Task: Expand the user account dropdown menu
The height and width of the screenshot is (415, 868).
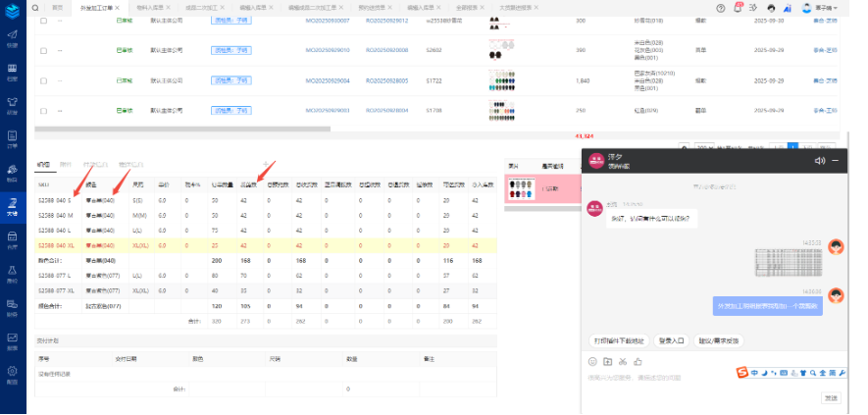Action: [x=819, y=7]
